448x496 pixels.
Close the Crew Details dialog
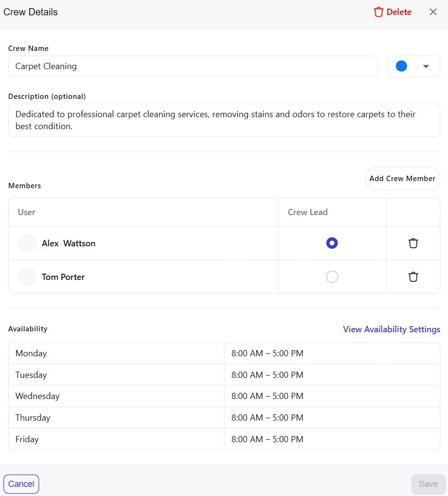(x=433, y=12)
